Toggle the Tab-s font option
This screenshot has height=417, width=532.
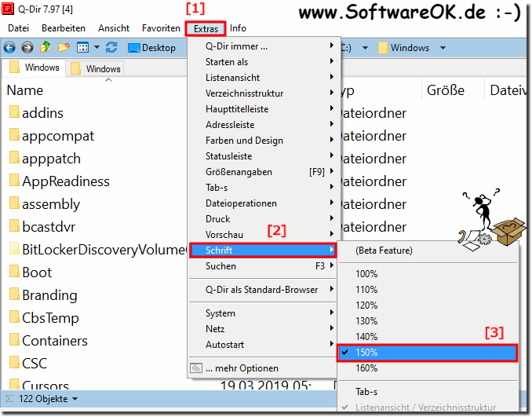click(428, 392)
